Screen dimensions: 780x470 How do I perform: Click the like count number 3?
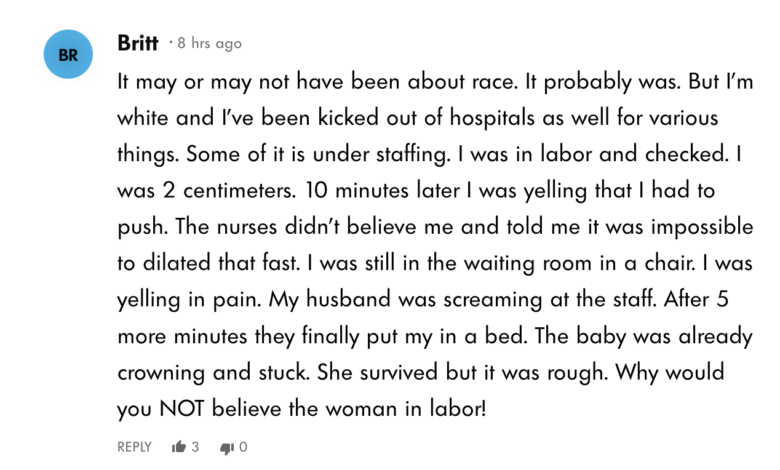(x=196, y=447)
